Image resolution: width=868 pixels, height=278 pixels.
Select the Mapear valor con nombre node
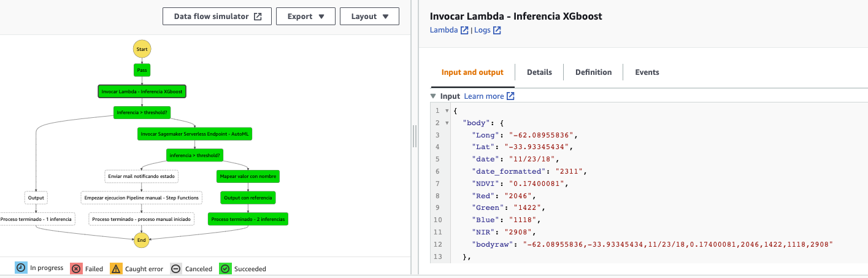[248, 177]
